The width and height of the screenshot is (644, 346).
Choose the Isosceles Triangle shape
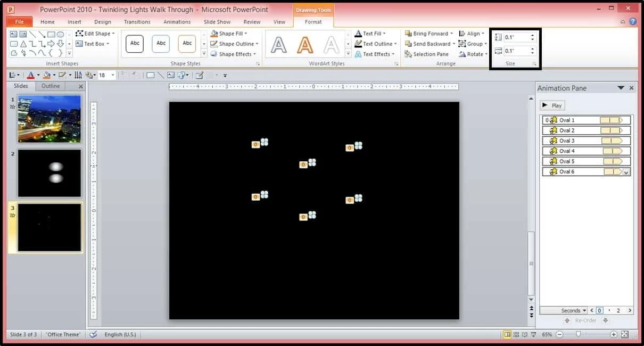click(23, 44)
